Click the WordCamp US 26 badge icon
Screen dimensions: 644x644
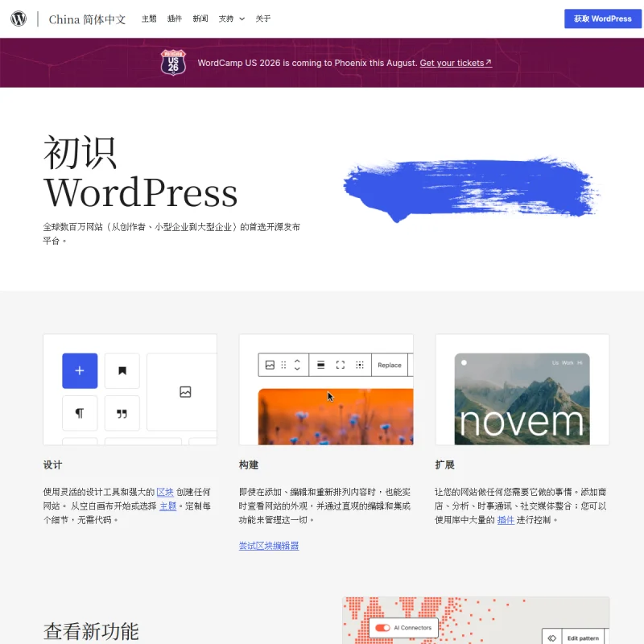173,63
